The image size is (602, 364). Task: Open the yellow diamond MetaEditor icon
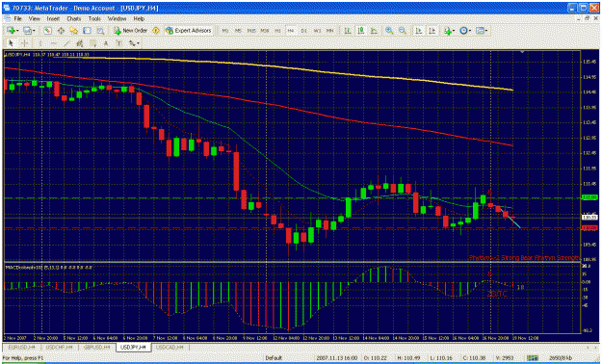pyautogui.click(x=156, y=31)
